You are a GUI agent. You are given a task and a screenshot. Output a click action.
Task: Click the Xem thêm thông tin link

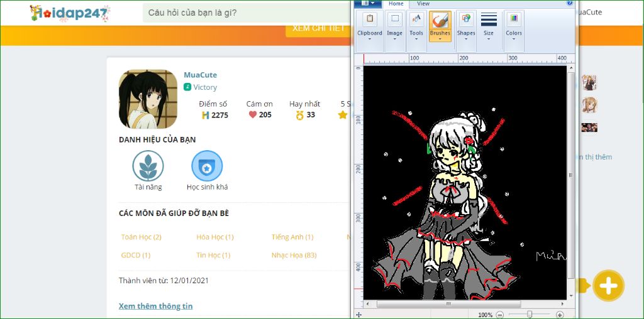(156, 306)
